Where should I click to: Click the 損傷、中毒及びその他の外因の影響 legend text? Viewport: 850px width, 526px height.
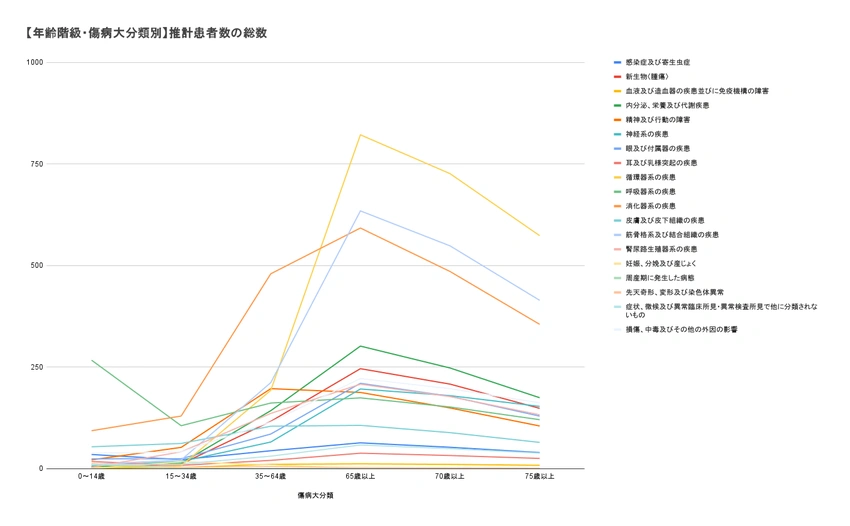coord(682,329)
